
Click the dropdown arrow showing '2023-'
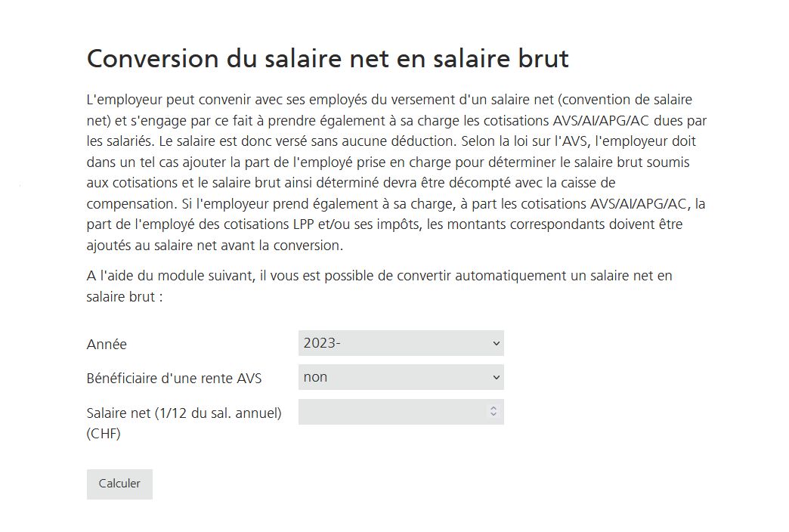(x=495, y=343)
